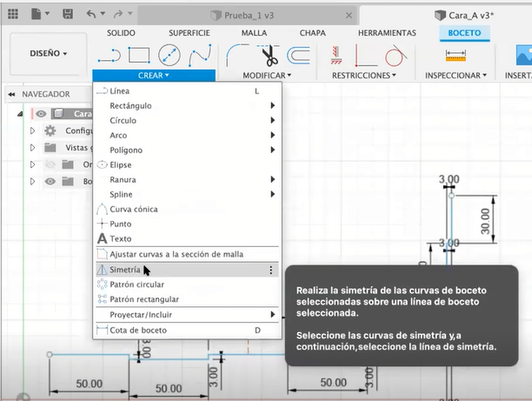532x401 pixels.
Task: Collapse the root Cara component node
Action: (20, 114)
